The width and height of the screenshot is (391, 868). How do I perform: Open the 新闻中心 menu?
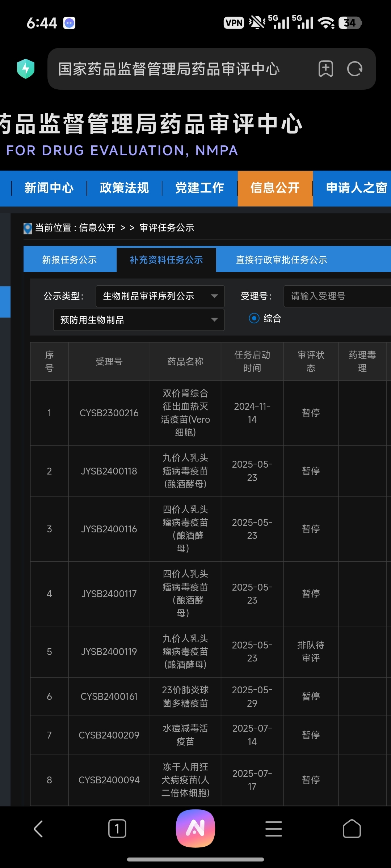click(x=49, y=188)
